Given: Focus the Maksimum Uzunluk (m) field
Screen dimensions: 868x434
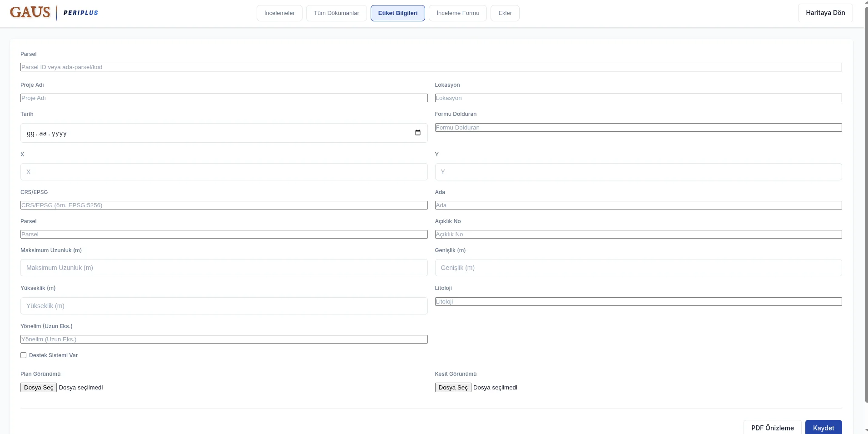Looking at the screenshot, I should coord(224,268).
